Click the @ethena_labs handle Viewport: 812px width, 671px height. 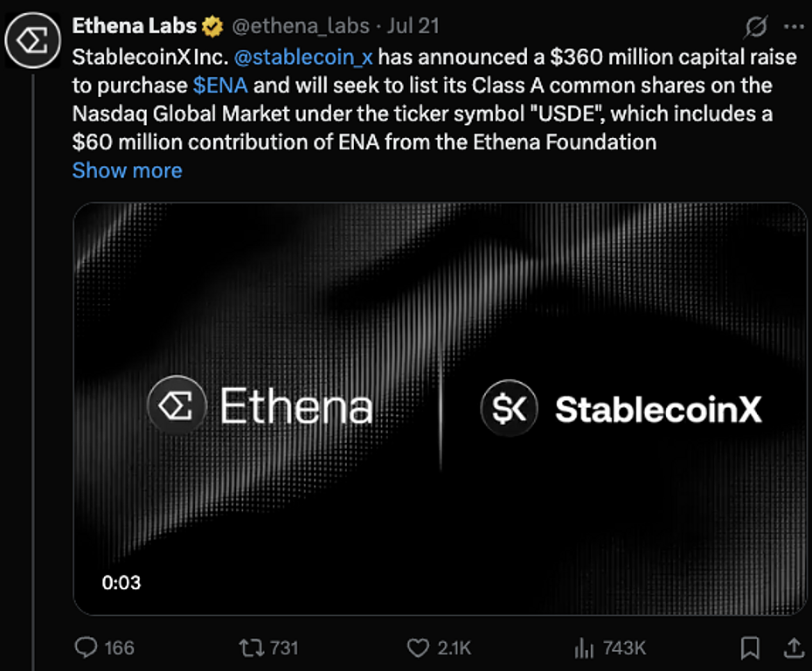coord(301,26)
